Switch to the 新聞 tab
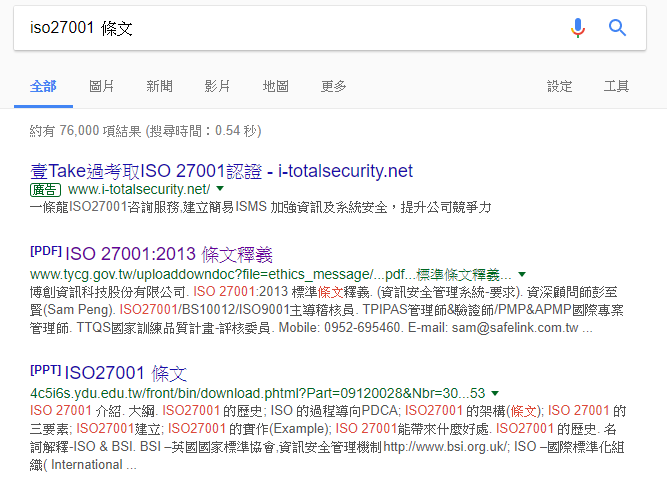 point(160,86)
